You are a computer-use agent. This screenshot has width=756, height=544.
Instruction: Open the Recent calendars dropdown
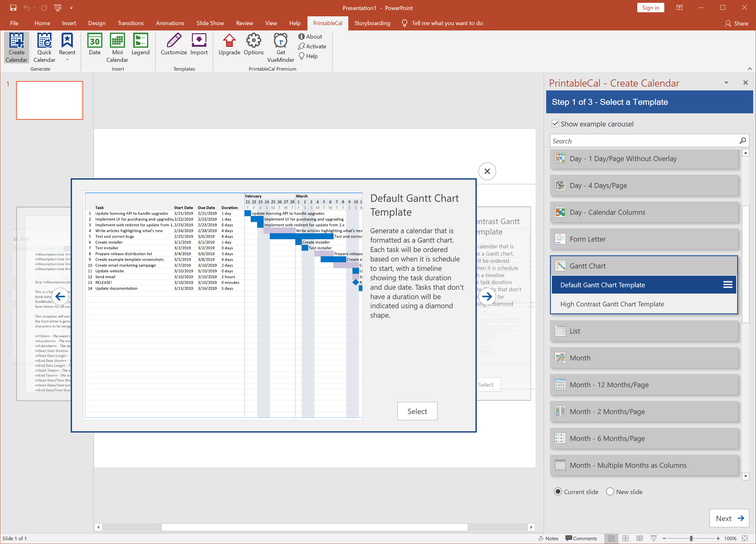click(x=67, y=47)
